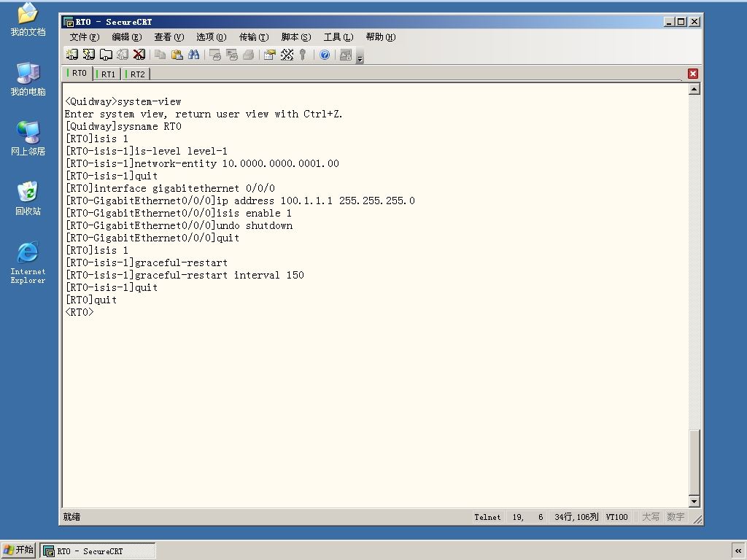Image resolution: width=747 pixels, height=560 pixels.
Task: Switch to the RT2 session tab
Action: click(x=136, y=74)
